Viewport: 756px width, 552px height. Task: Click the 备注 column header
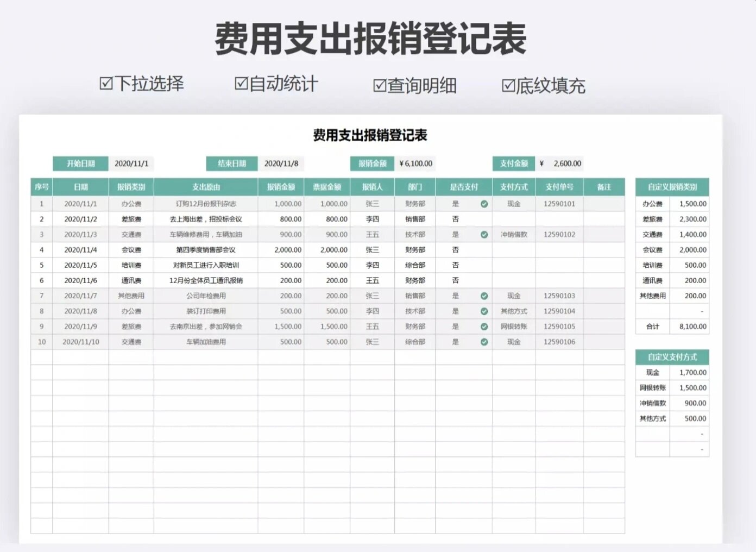point(604,187)
